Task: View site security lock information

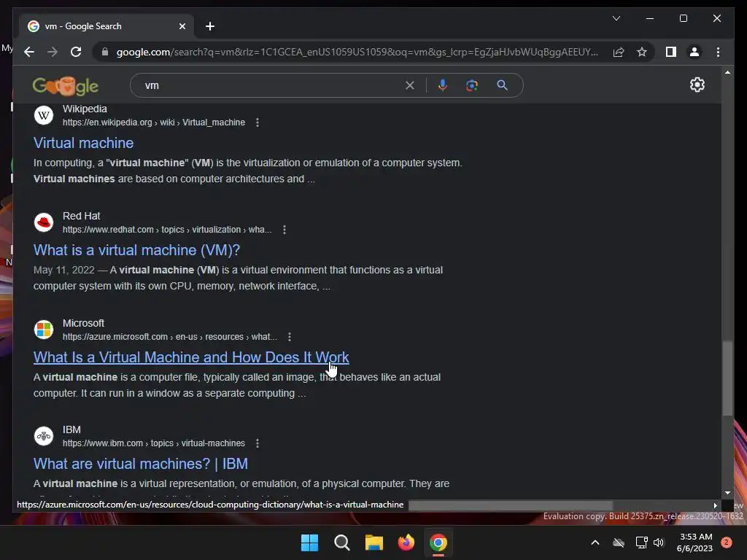Action: [x=105, y=52]
